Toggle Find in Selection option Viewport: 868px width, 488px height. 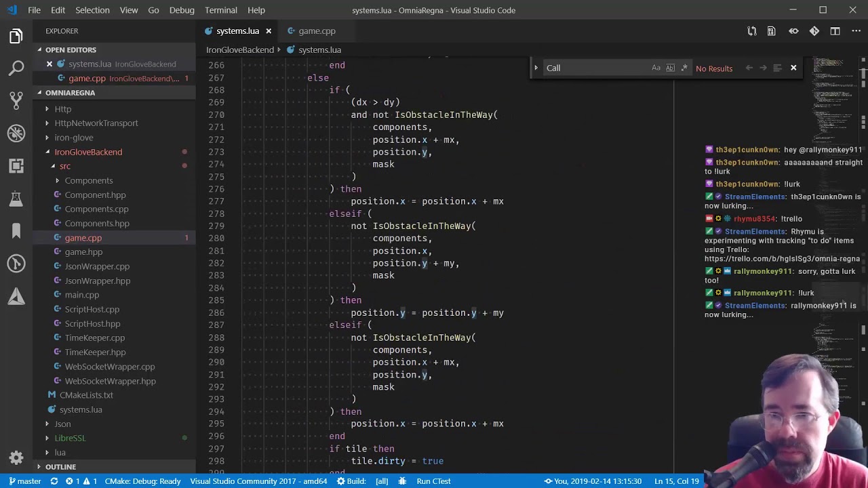tap(777, 68)
